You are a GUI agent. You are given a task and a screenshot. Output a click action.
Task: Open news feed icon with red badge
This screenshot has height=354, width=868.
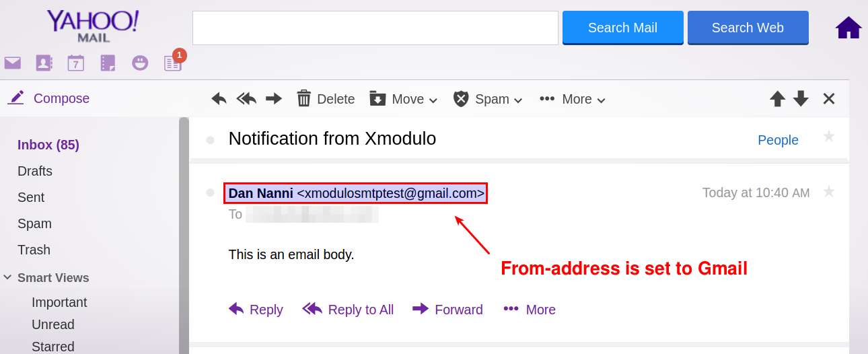[173, 63]
